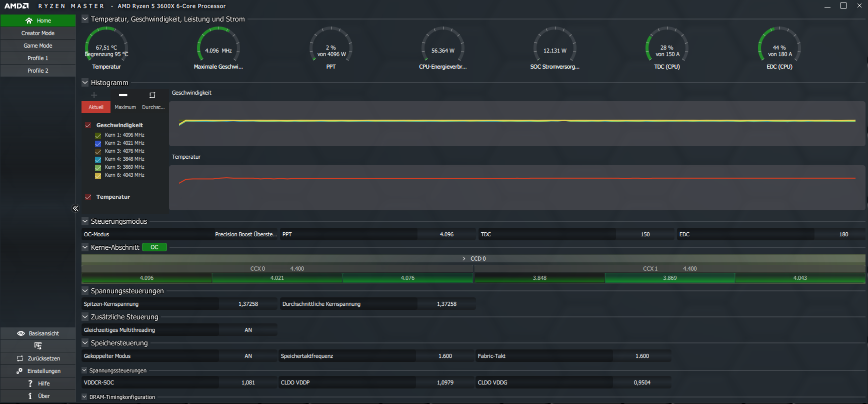Toggle Kern 4 checkbox
Screen dimensions: 868x404
point(98,159)
